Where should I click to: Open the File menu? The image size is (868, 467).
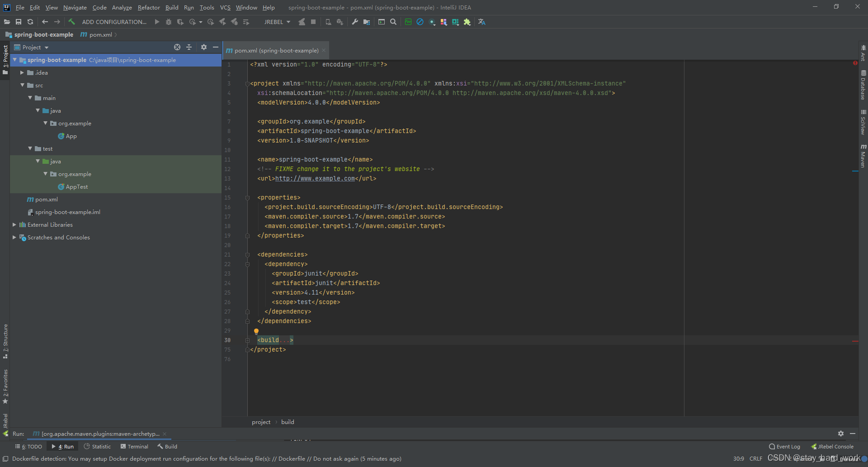[x=20, y=7]
